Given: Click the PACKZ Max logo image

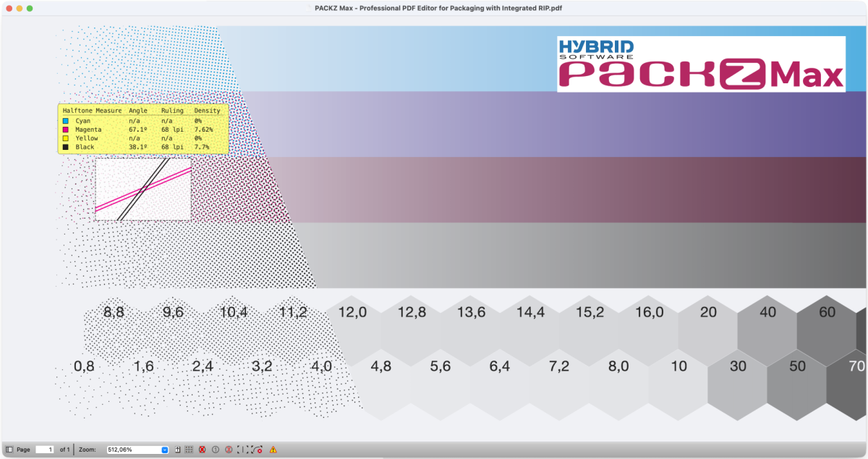Looking at the screenshot, I should point(701,64).
